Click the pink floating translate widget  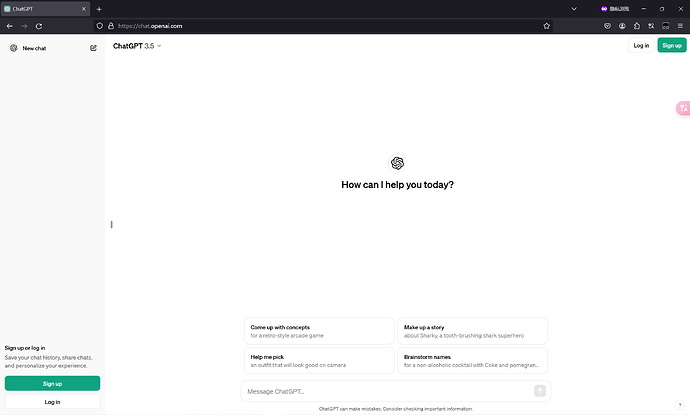pyautogui.click(x=683, y=108)
